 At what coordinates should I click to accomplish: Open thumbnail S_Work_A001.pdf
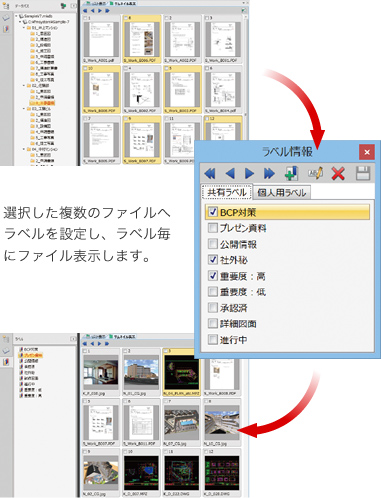point(101,39)
